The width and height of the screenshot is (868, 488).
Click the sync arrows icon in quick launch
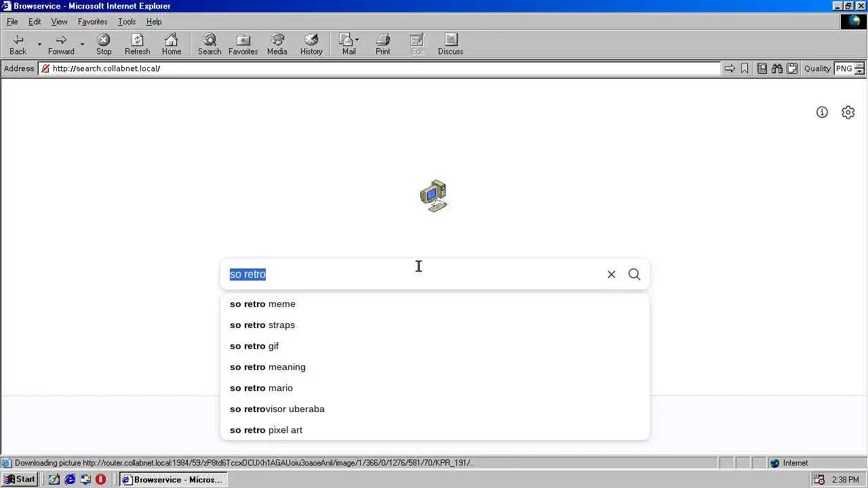(85, 479)
